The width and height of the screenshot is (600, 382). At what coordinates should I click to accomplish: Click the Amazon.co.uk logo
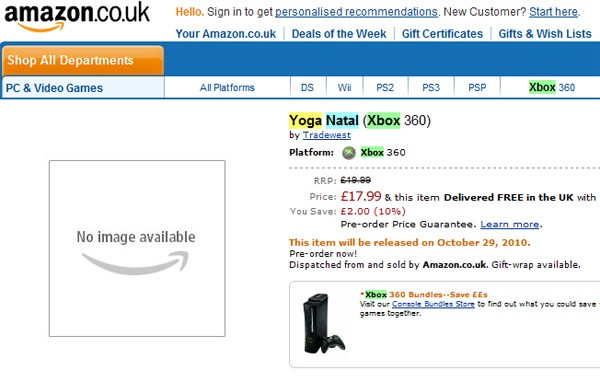coord(77,16)
